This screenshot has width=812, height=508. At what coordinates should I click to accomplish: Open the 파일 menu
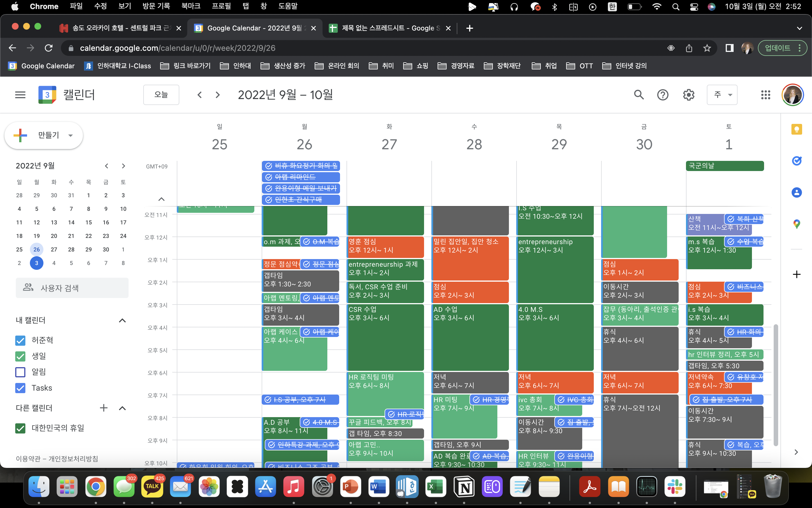click(x=76, y=6)
